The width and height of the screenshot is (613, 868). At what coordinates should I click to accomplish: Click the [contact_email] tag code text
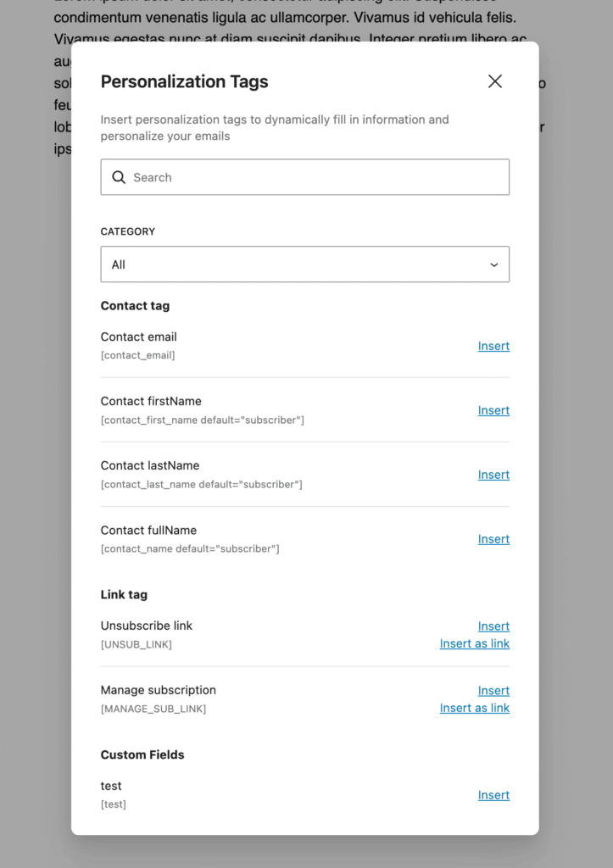click(x=137, y=355)
